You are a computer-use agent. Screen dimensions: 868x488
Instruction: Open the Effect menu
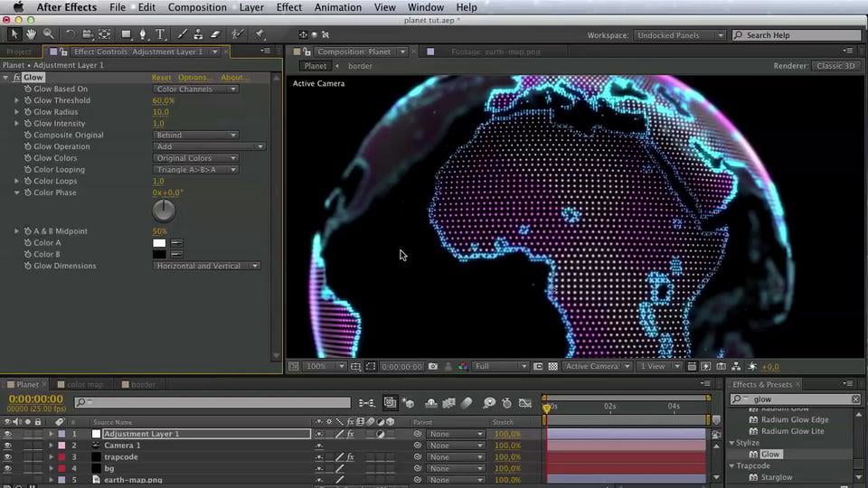click(x=289, y=7)
